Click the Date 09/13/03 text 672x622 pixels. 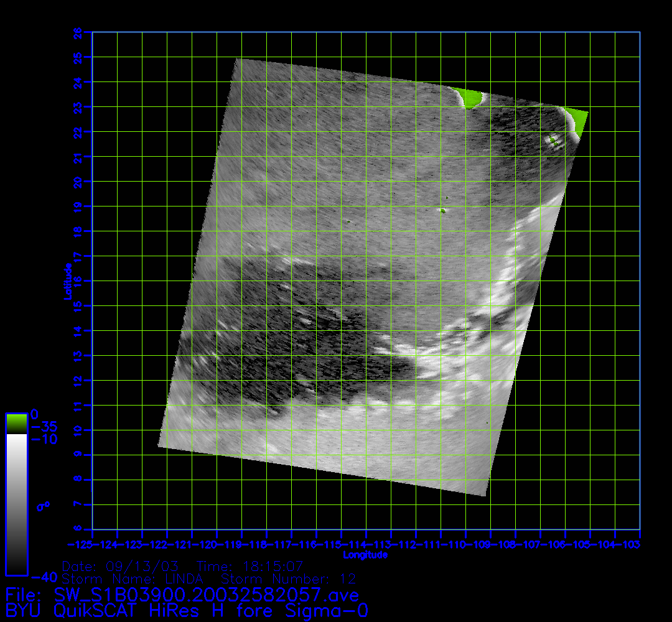121,567
